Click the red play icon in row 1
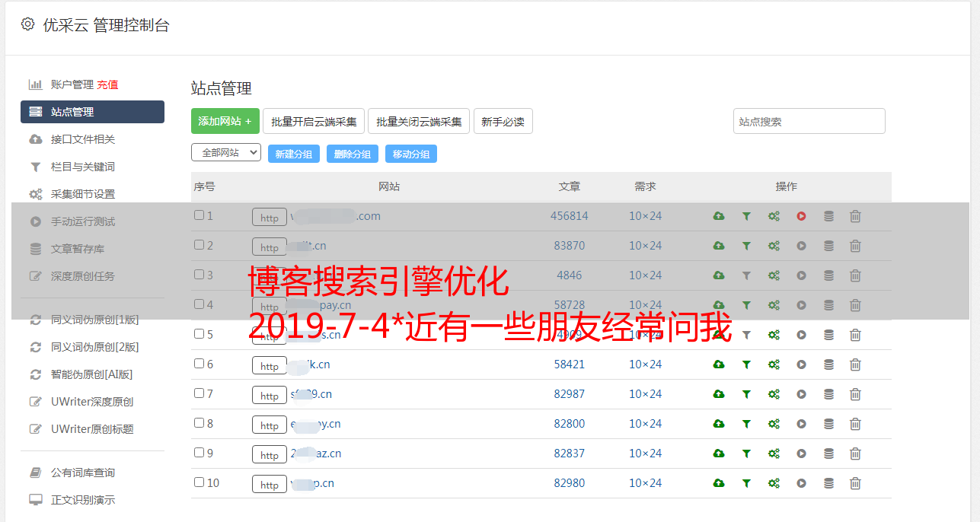The height and width of the screenshot is (522, 980). [x=801, y=216]
